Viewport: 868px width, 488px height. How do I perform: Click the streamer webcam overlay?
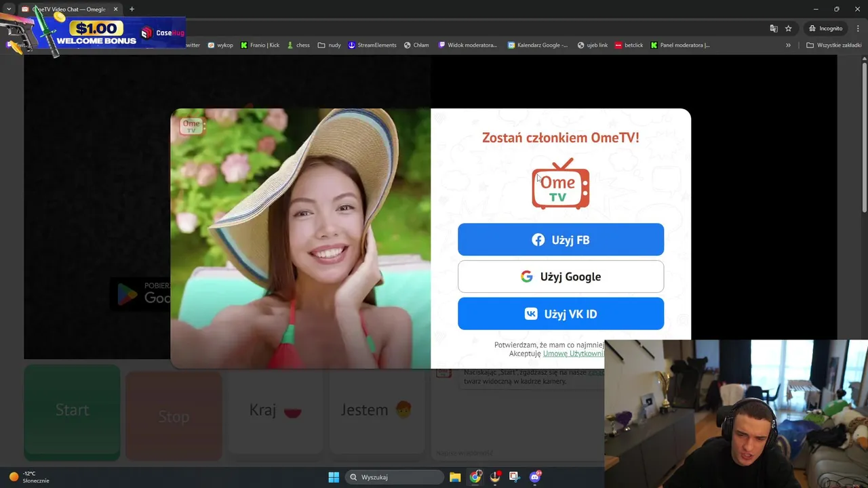click(736, 413)
